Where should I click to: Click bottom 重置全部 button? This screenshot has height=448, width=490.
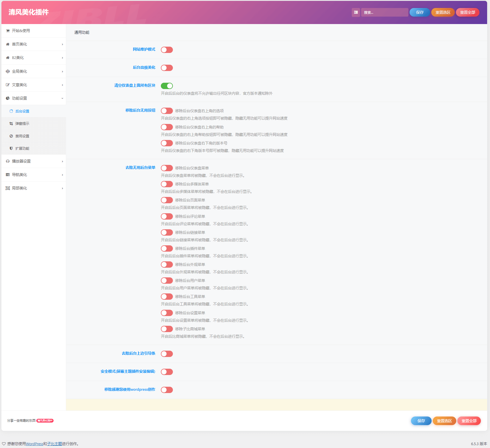pos(469,421)
